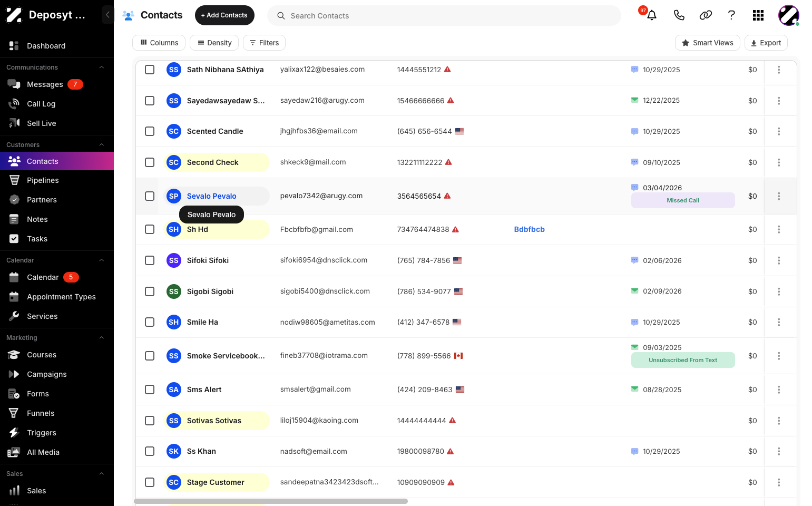Click the link chain icon

(706, 15)
